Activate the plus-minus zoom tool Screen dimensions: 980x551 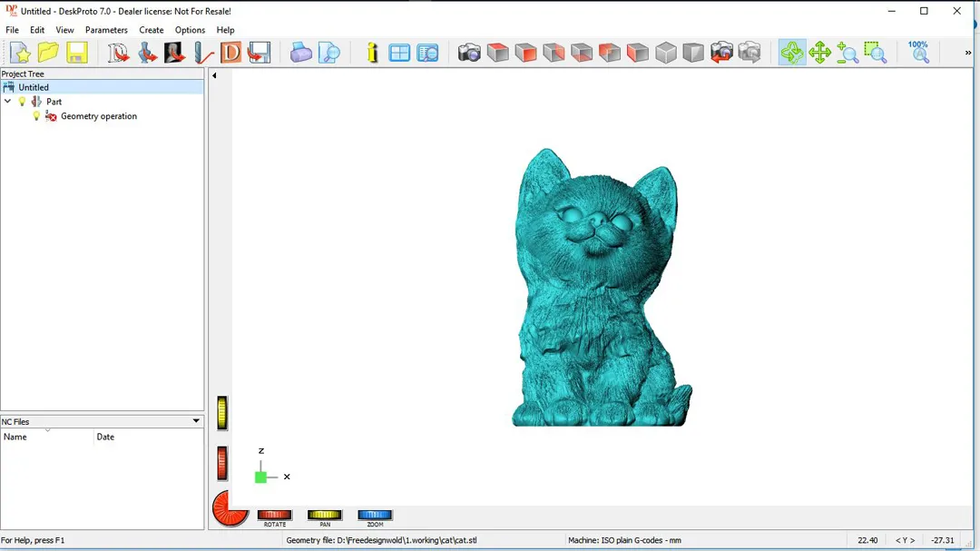848,53
